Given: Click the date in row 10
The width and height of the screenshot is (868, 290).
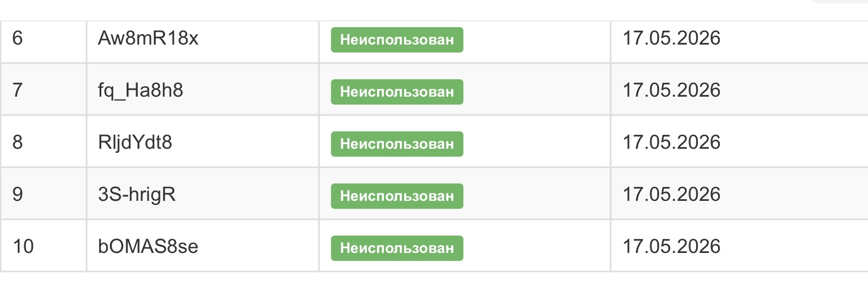Looking at the screenshot, I should [x=671, y=247].
